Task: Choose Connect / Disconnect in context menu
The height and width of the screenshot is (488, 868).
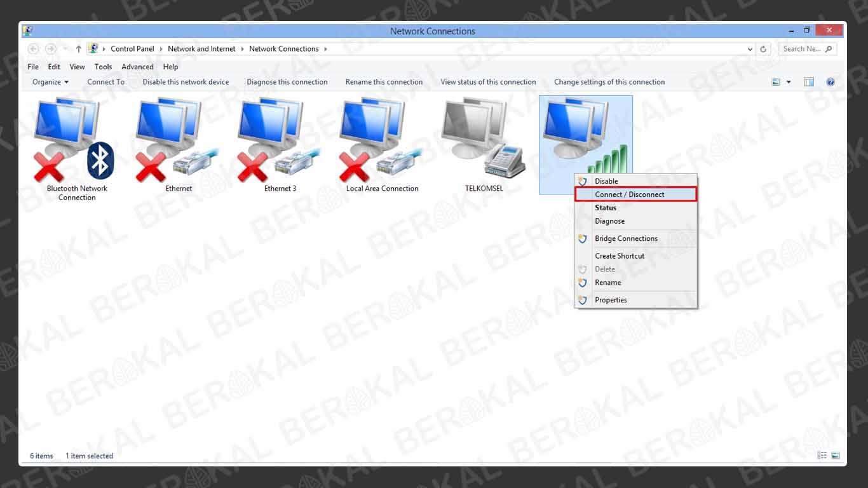Action: click(x=635, y=194)
